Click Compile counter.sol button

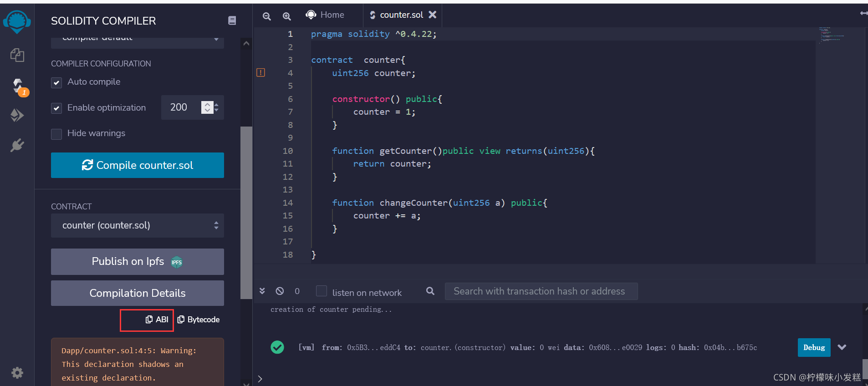(x=138, y=165)
